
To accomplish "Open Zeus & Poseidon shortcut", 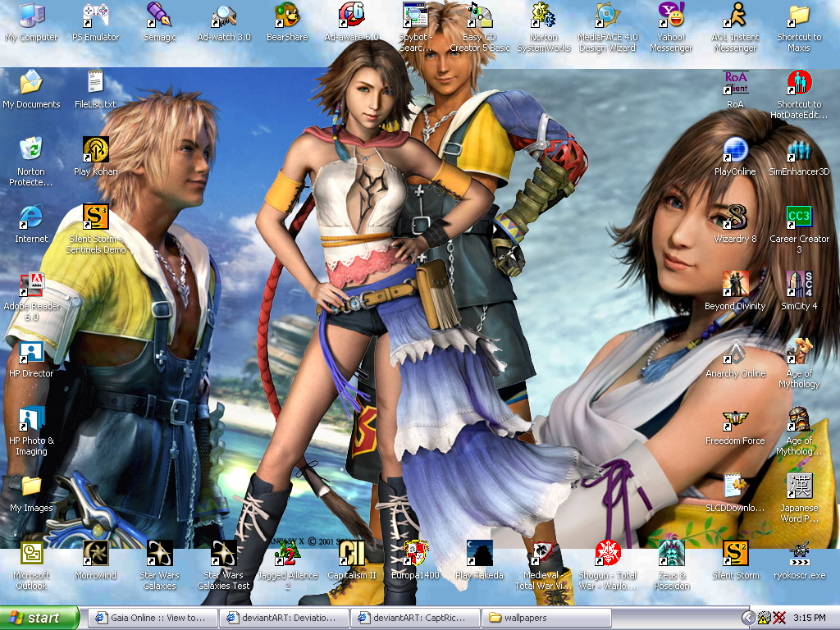I will coord(671,566).
